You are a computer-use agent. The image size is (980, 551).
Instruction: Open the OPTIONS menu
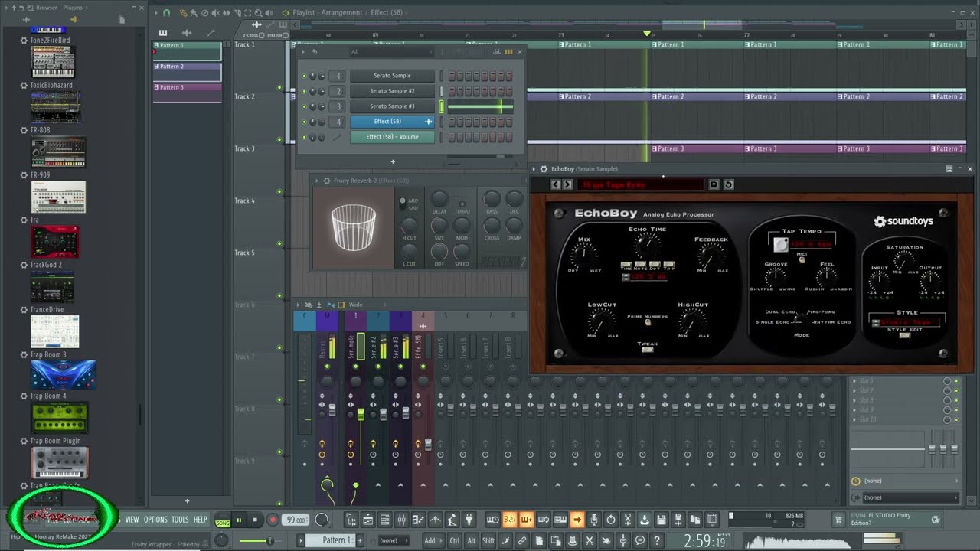pyautogui.click(x=155, y=520)
